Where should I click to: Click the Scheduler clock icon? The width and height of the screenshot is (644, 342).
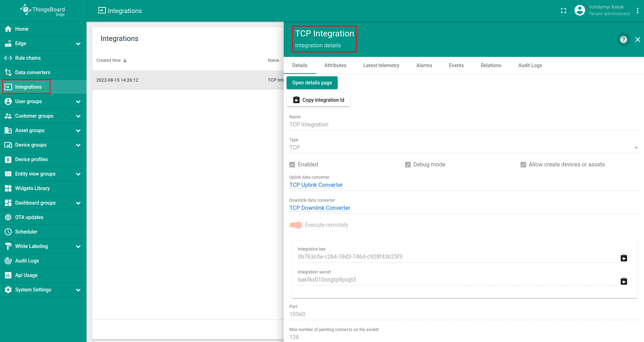8,232
